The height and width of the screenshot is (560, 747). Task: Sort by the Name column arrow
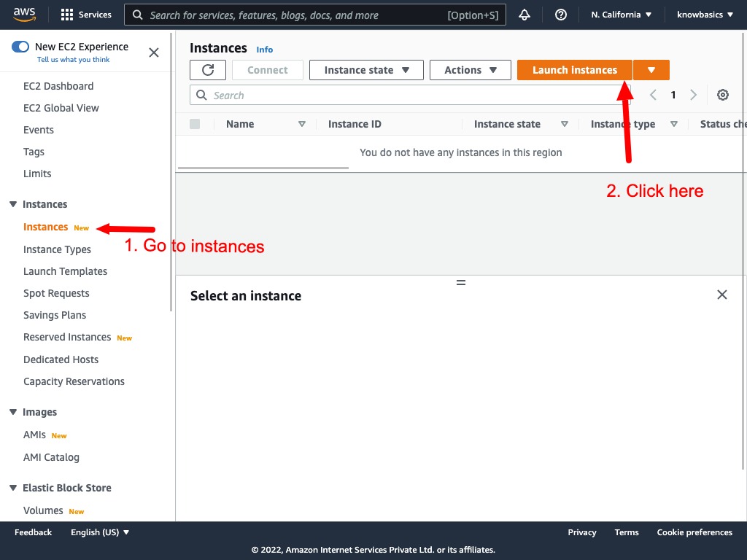301,124
